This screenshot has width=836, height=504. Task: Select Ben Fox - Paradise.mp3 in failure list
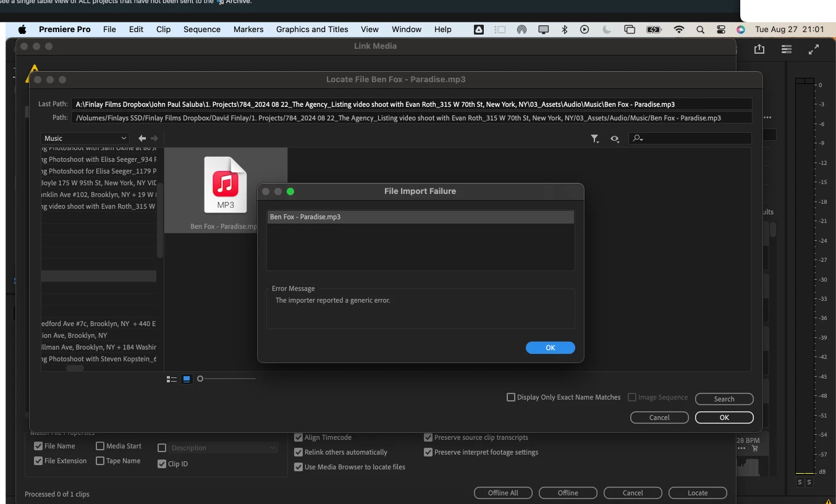[420, 217]
